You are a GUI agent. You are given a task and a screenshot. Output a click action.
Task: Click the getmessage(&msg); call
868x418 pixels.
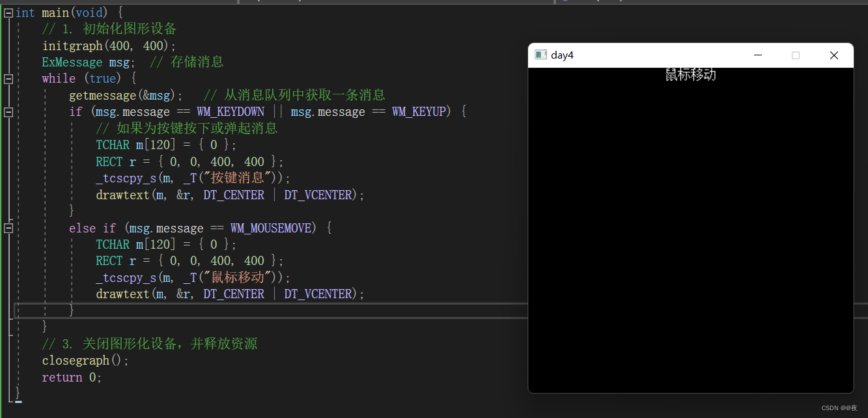tap(126, 96)
